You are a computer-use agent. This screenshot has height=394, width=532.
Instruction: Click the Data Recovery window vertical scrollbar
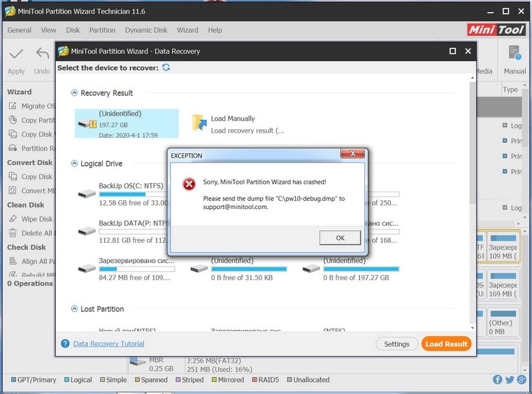point(472,200)
